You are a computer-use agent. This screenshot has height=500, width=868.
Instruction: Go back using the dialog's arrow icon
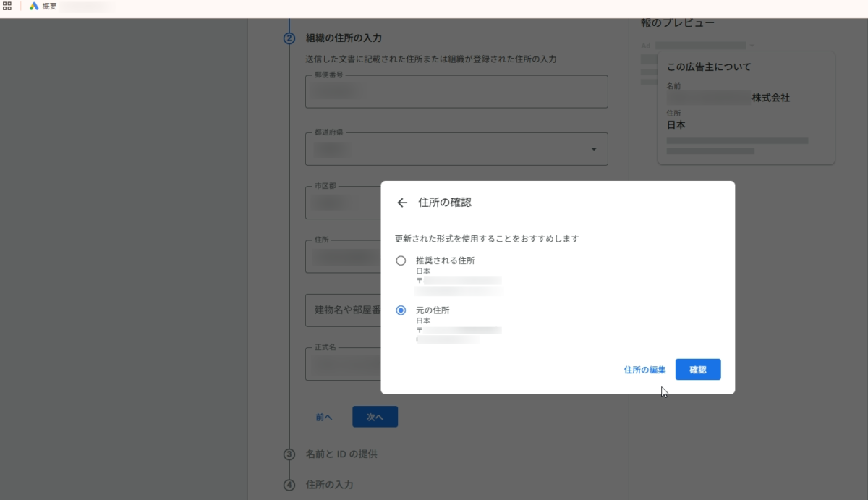pyautogui.click(x=402, y=203)
